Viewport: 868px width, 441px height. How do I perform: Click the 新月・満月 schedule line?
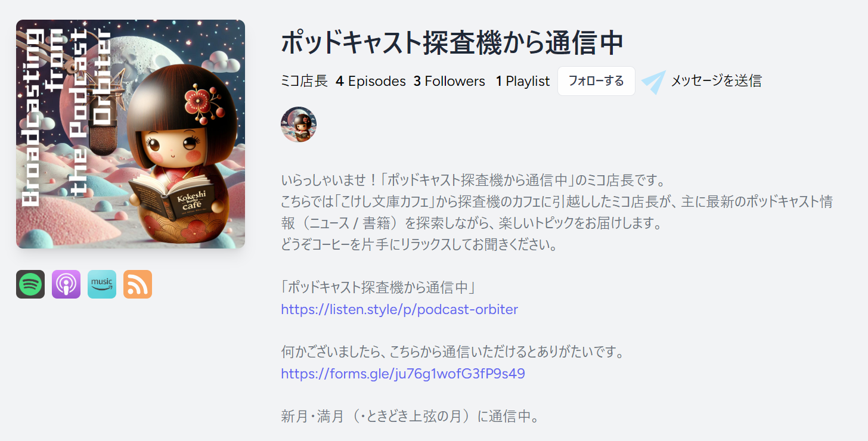pos(410,416)
